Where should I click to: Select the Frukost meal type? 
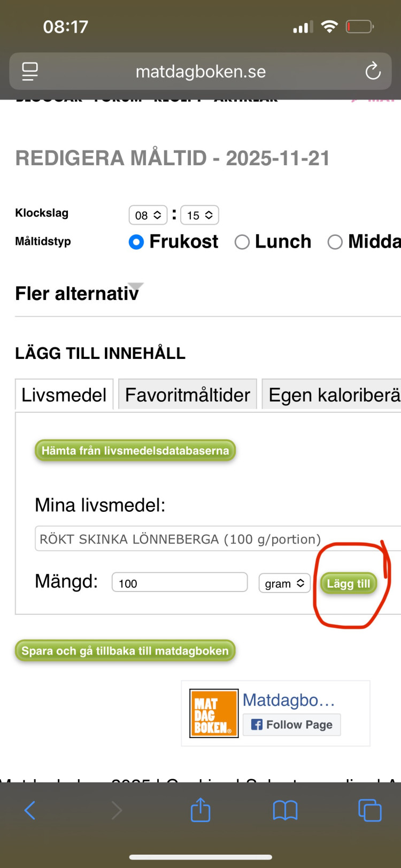point(136,242)
